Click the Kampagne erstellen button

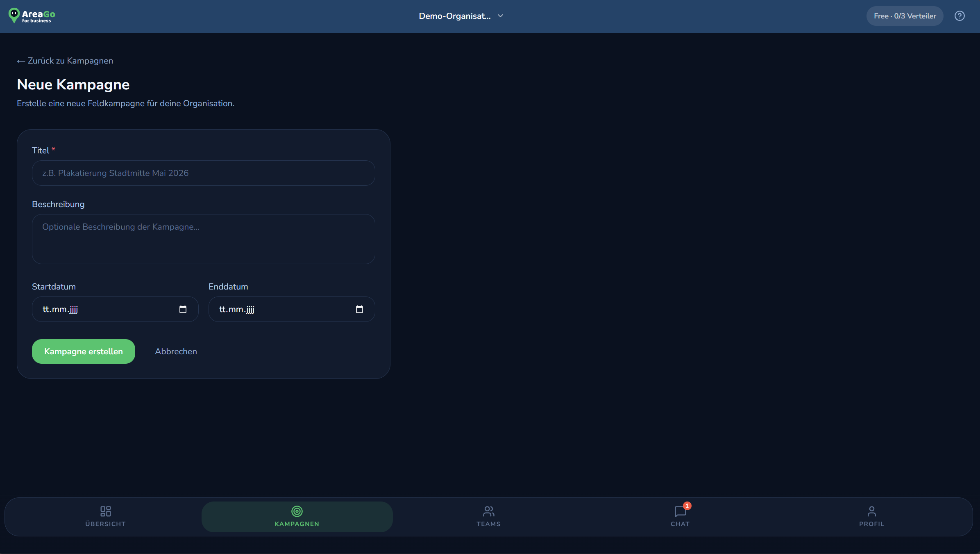[84, 351]
